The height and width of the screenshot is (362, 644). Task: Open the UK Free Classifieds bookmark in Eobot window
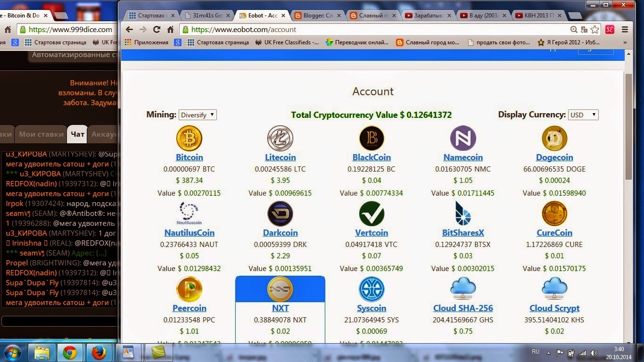pyautogui.click(x=287, y=42)
